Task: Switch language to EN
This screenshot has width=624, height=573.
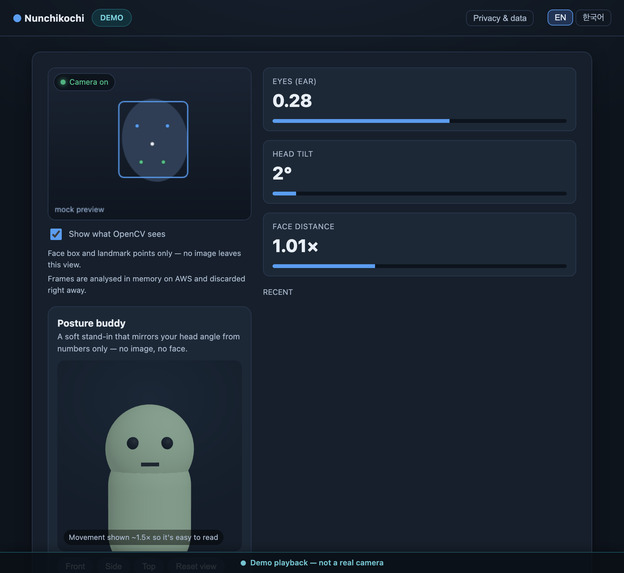Action: tap(560, 18)
